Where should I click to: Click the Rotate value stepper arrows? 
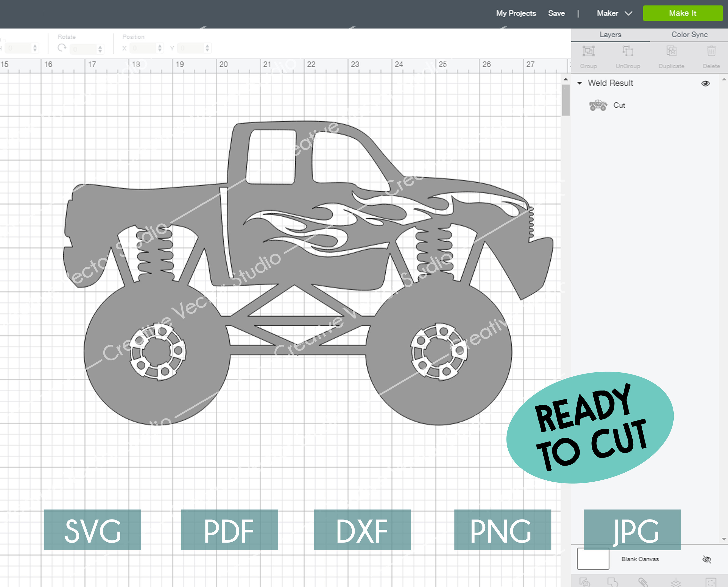[100, 49]
